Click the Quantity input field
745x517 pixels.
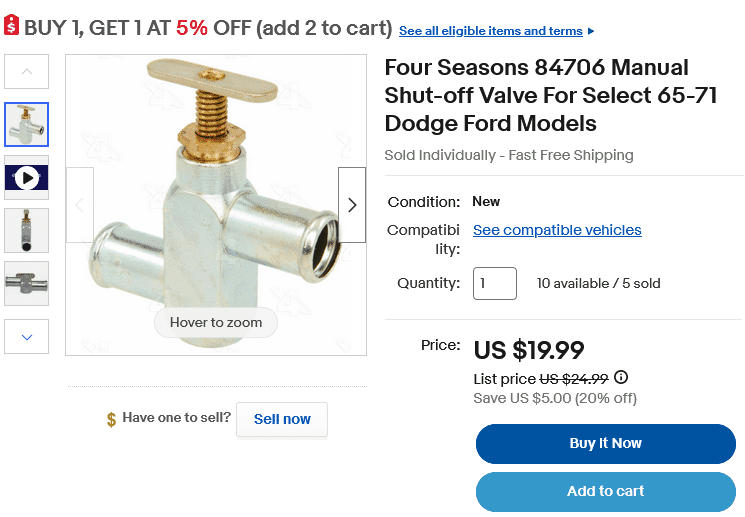pyautogui.click(x=494, y=283)
